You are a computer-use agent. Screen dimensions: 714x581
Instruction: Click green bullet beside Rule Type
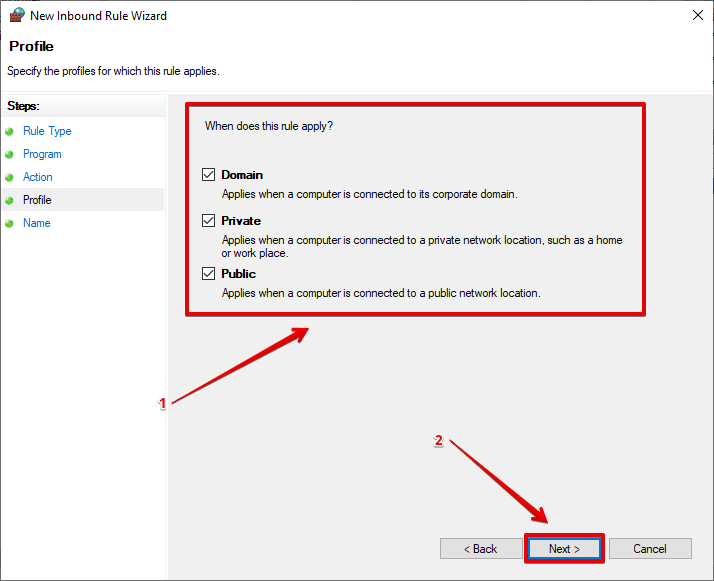pyautogui.click(x=9, y=132)
